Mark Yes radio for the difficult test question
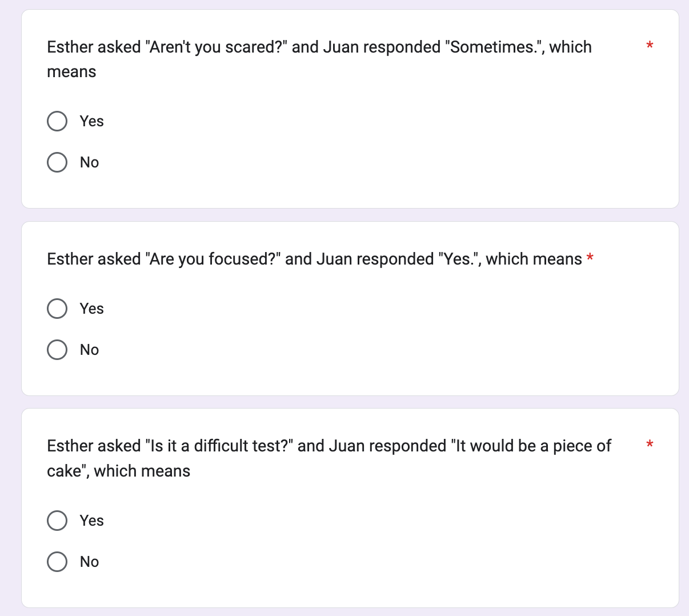689x616 pixels. [x=57, y=521]
